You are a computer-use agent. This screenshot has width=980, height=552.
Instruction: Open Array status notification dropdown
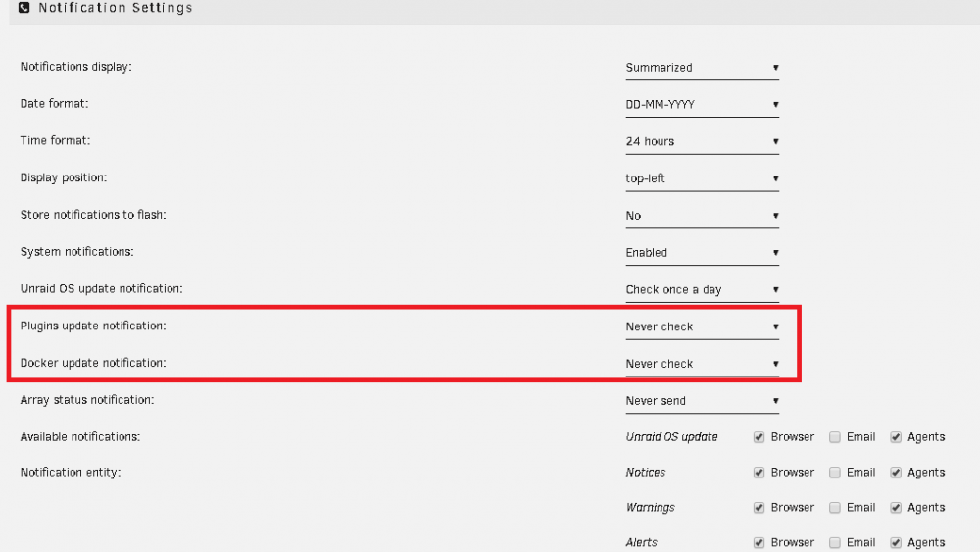click(x=702, y=401)
